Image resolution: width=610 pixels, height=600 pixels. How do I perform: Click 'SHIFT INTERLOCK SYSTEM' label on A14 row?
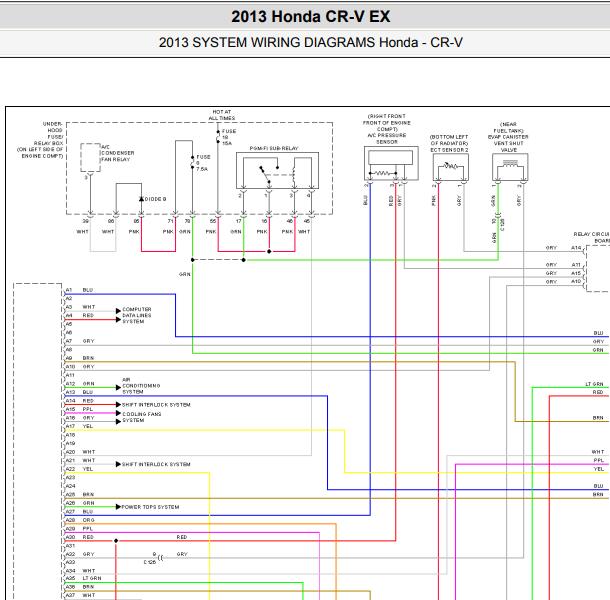[156, 405]
